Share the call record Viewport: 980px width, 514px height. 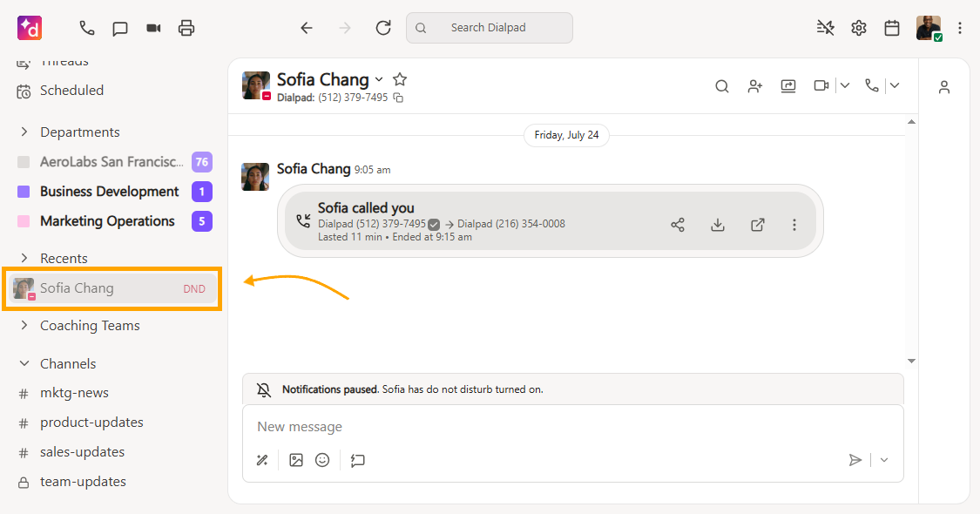click(x=678, y=225)
